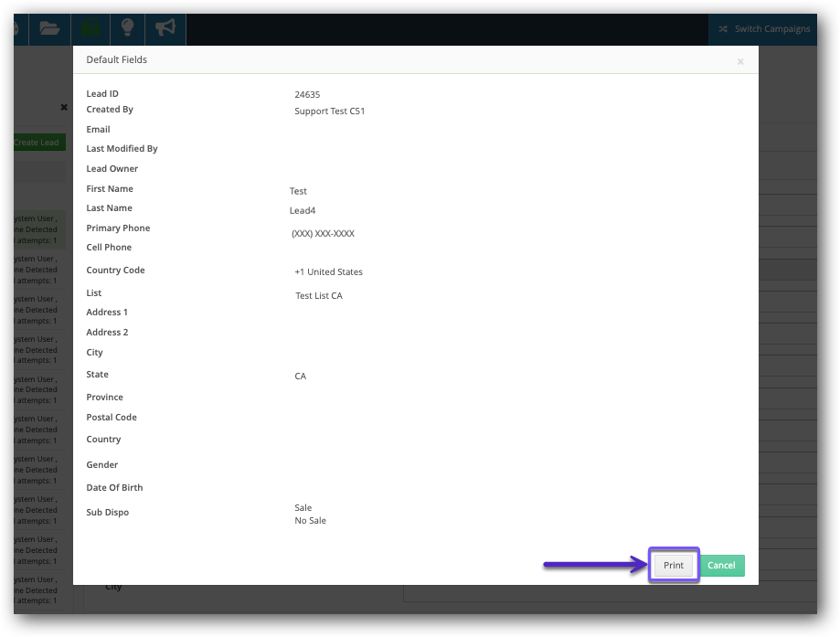Click the List value Test List CA
The image size is (840, 637).
click(x=319, y=296)
